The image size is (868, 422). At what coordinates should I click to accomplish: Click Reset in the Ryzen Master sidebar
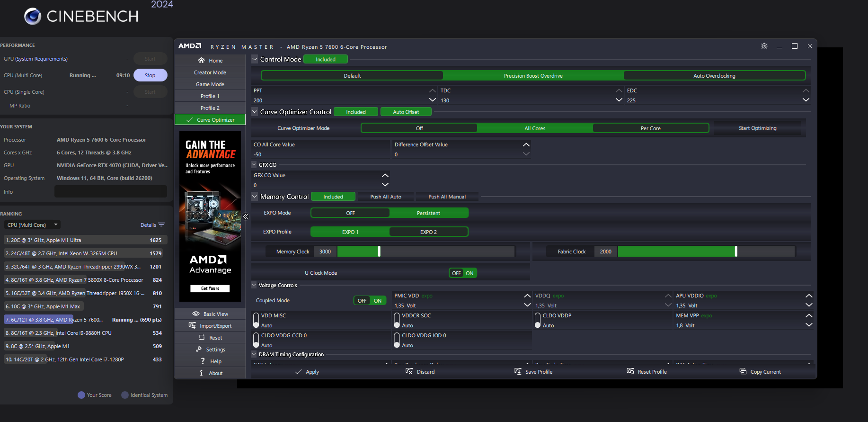coord(210,338)
